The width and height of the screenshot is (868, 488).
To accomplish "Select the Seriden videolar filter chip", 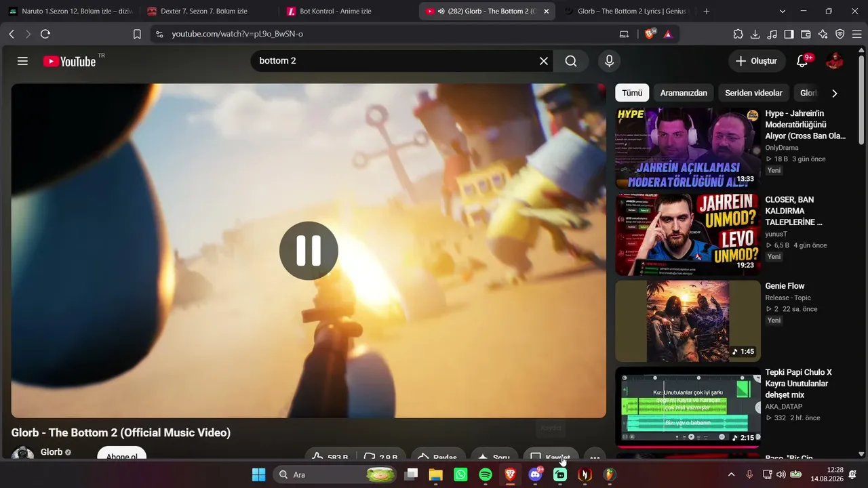I will tap(753, 93).
